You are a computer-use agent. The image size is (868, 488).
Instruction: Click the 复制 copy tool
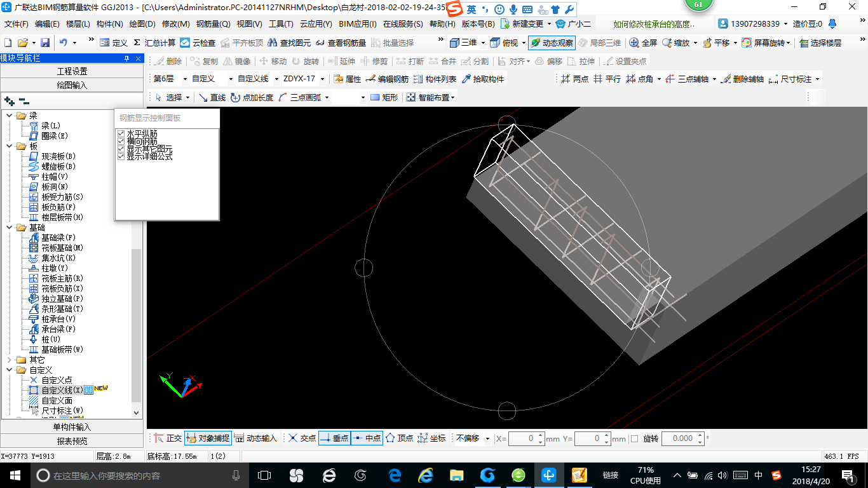[x=203, y=61]
